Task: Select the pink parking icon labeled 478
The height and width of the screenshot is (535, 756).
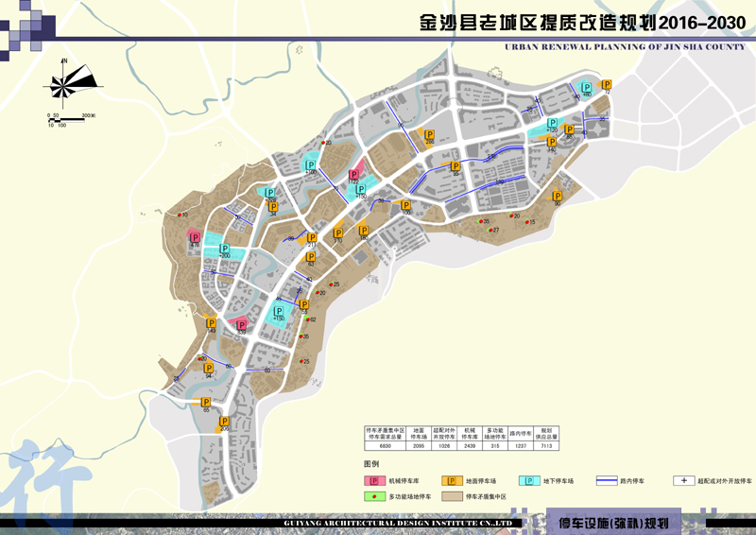Action: [x=194, y=237]
